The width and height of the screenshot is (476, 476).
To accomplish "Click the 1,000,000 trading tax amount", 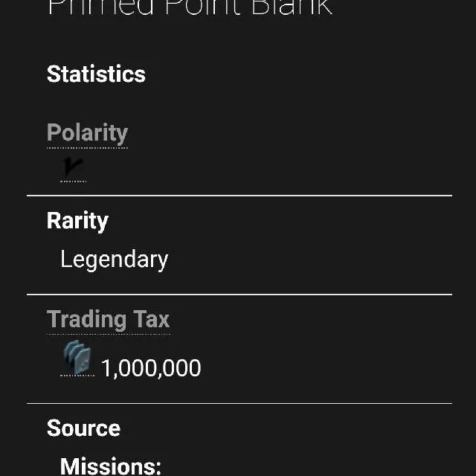I will [151, 368].
